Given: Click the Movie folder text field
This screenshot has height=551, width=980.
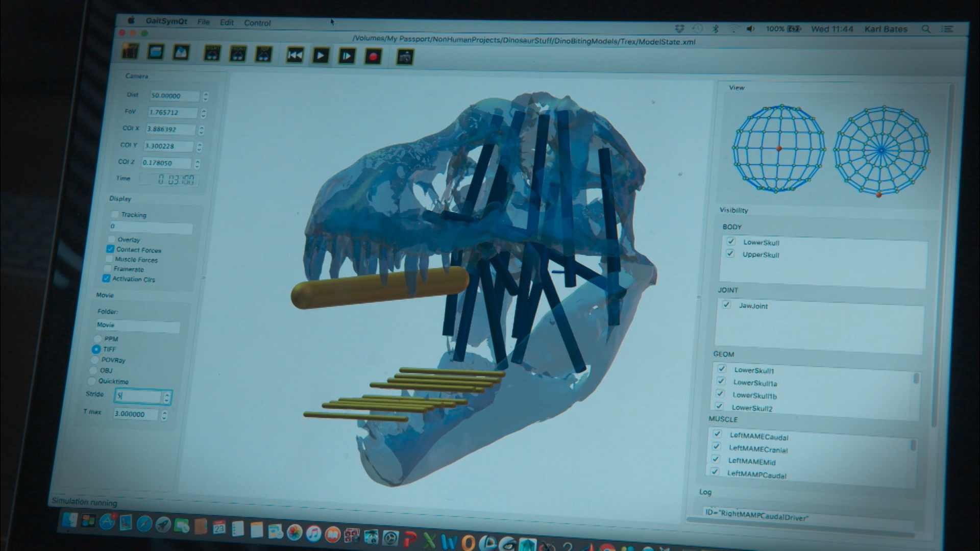Looking at the screenshot, I should click(138, 325).
